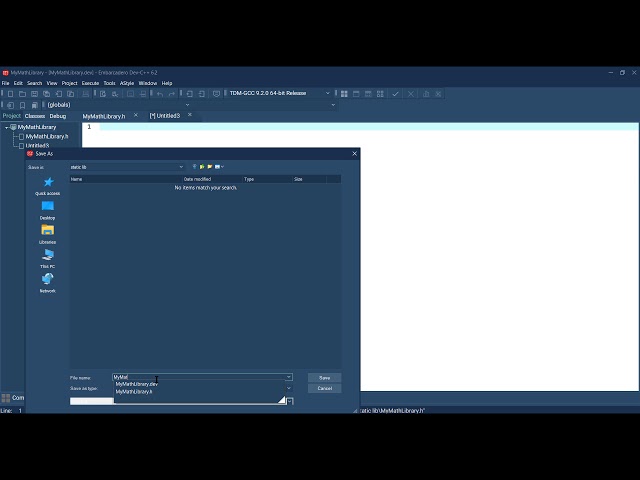Go to Libraries in Save As sidebar

pos(47,235)
